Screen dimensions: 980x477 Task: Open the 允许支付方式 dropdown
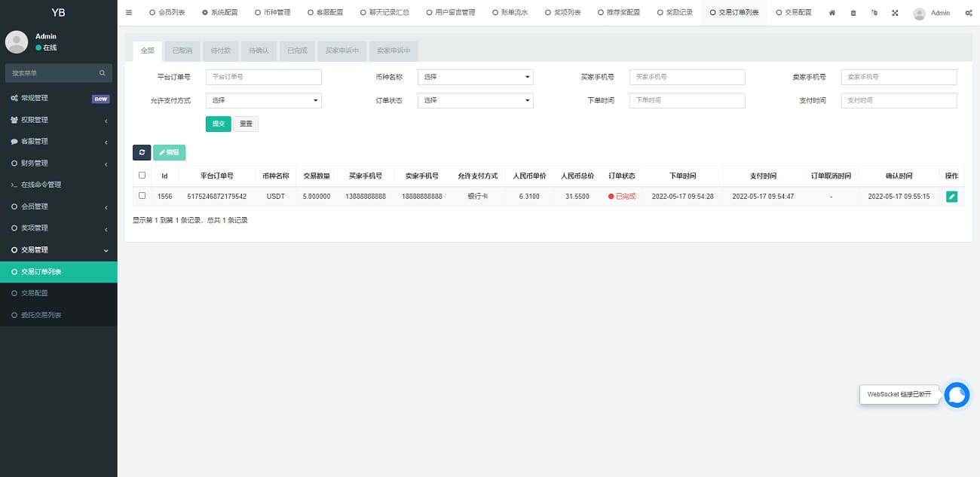[x=263, y=100]
